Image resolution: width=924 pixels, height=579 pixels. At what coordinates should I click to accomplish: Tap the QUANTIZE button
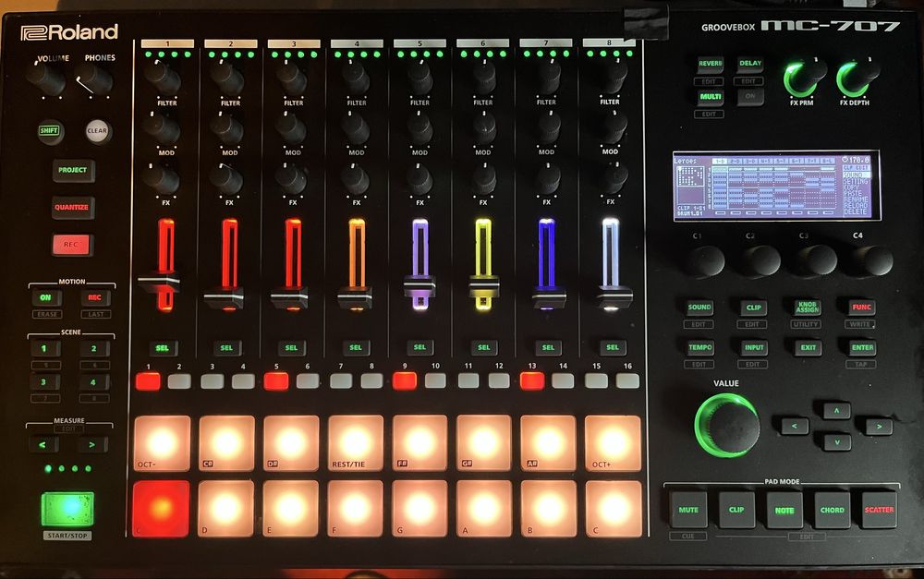[71, 208]
